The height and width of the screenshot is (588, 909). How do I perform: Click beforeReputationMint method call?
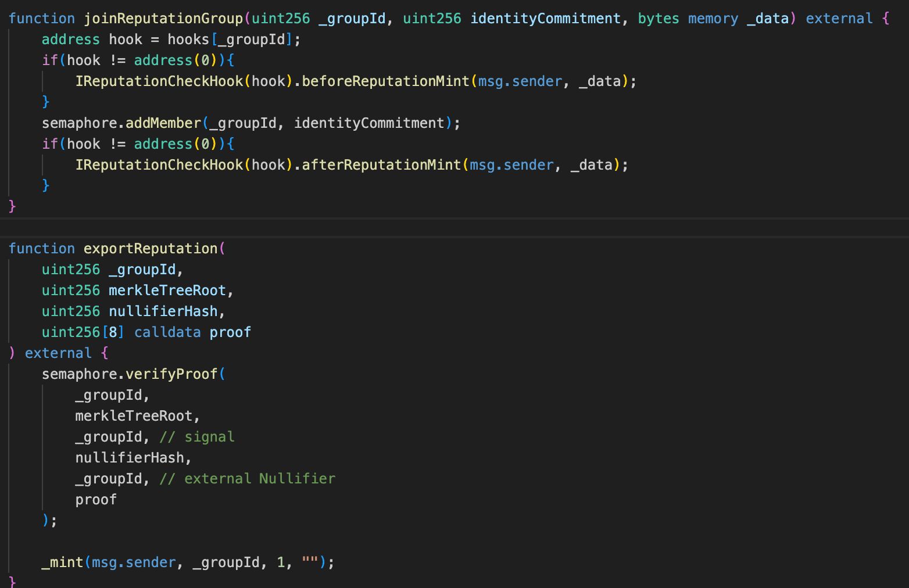point(385,81)
